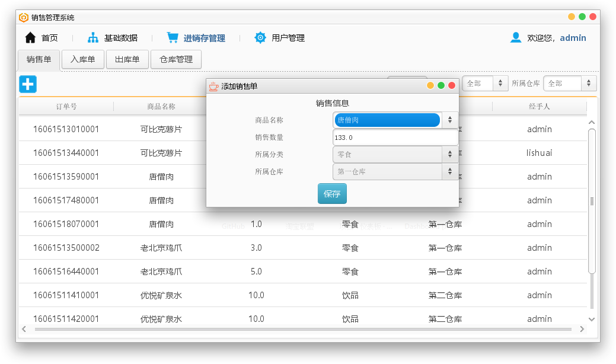Image resolution: width=616 pixels, height=364 pixels.
Task: Click the horizontal scrollbar thumb
Action: pos(303,329)
